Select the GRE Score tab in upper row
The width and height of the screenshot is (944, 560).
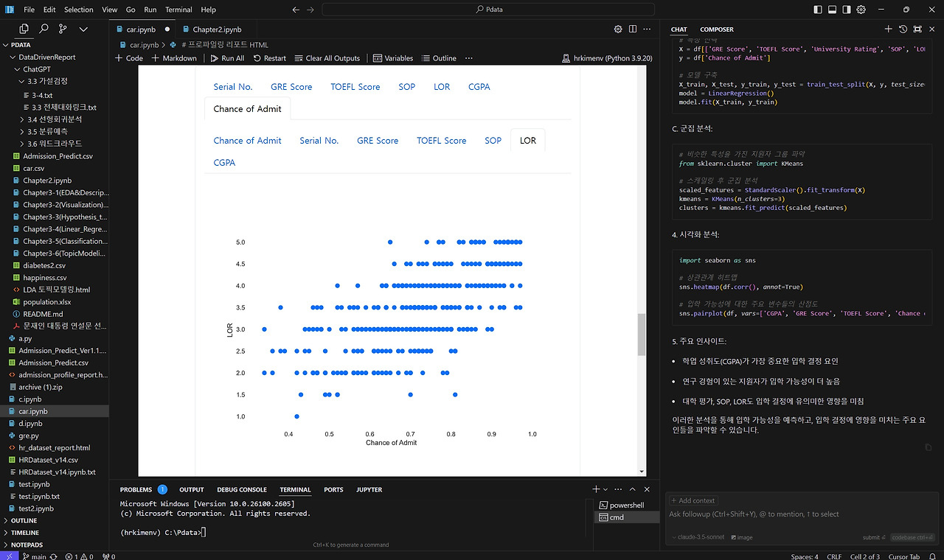(291, 87)
